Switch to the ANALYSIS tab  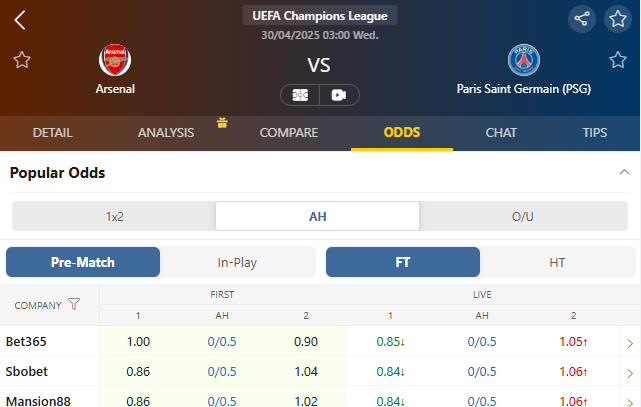click(x=166, y=132)
